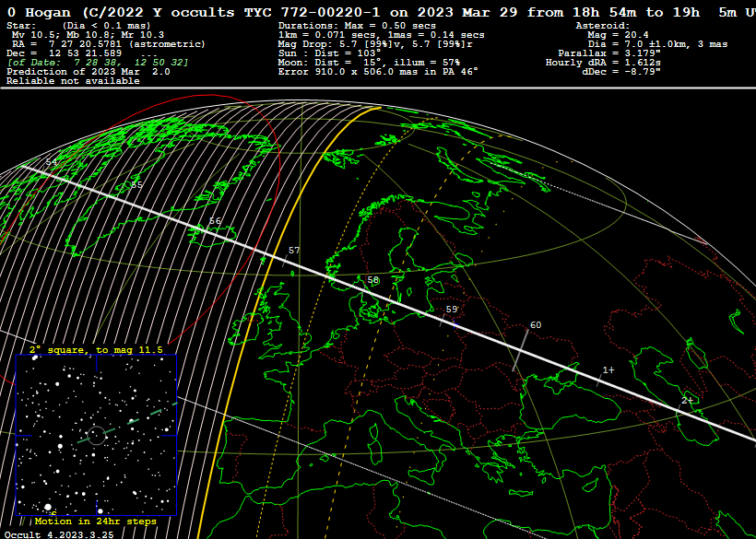Screen dimensions: 756x539
Task: Click 'Reliable not available' text
Action: click(73, 81)
